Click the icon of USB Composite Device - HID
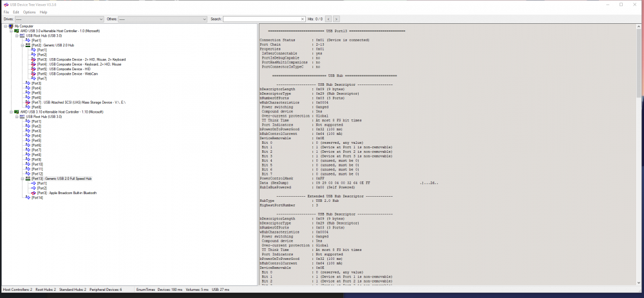 [33, 69]
